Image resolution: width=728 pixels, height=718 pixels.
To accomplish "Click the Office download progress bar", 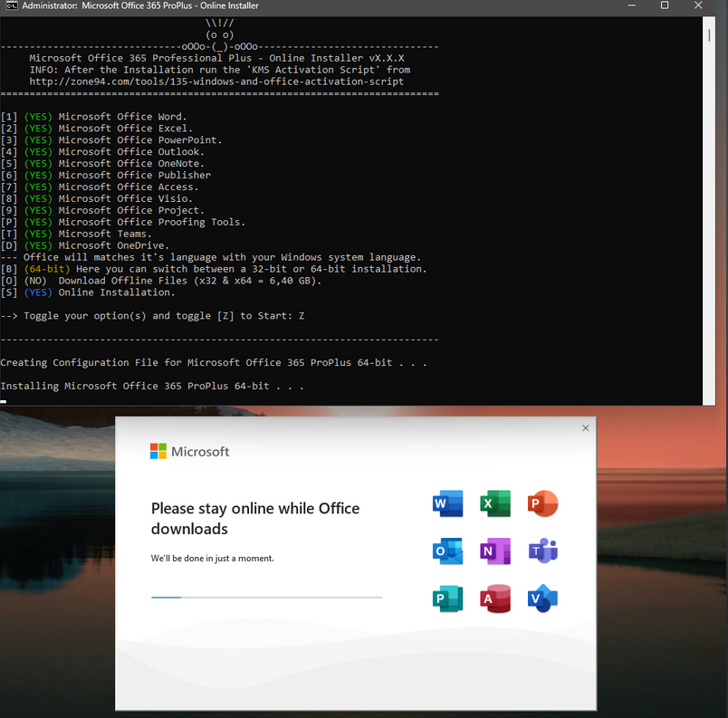I will coord(266,598).
